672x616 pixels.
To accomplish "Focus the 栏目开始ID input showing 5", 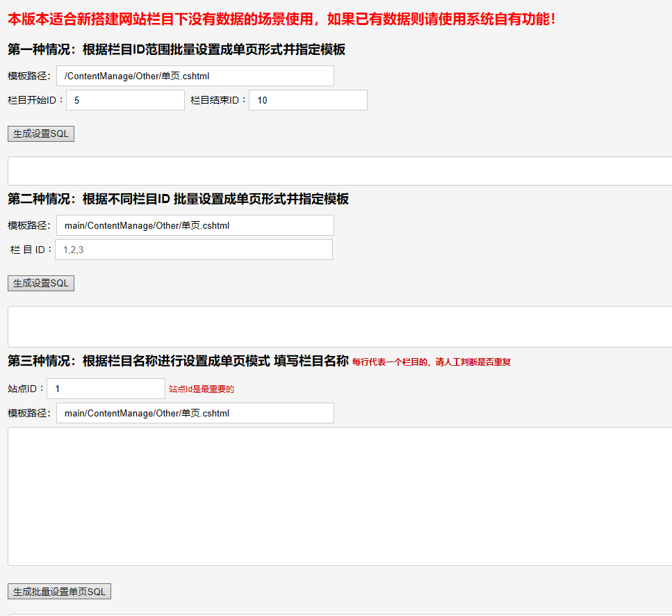I will (125, 100).
